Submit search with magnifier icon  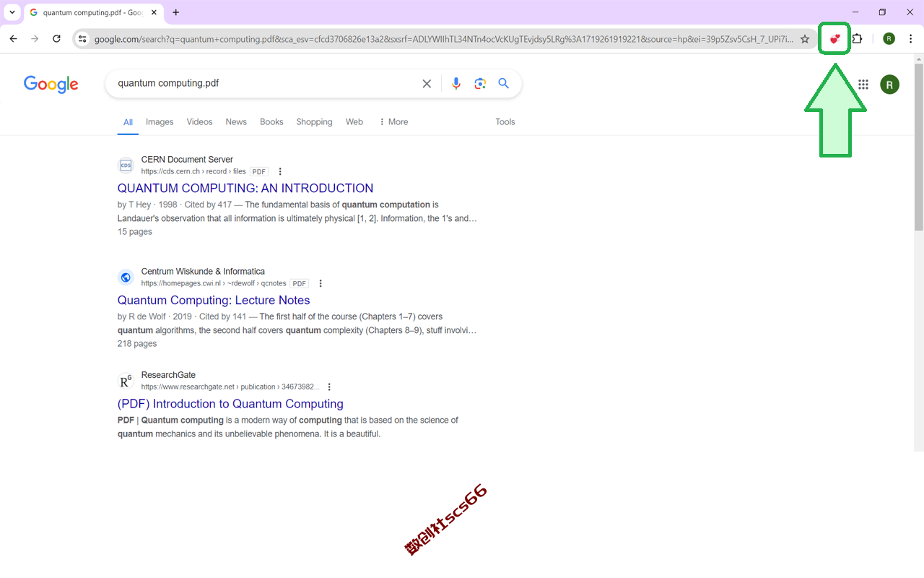coord(504,84)
